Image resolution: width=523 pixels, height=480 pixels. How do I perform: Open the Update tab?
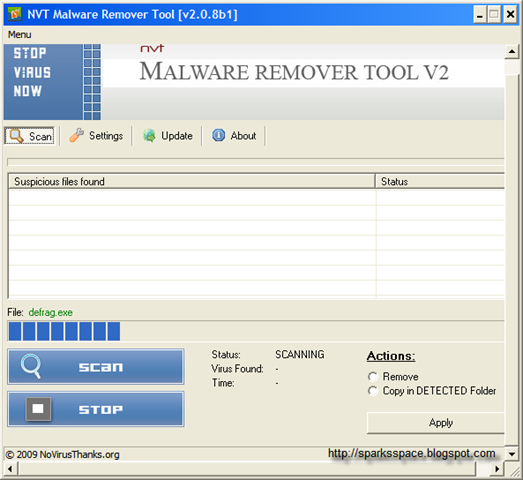point(168,136)
